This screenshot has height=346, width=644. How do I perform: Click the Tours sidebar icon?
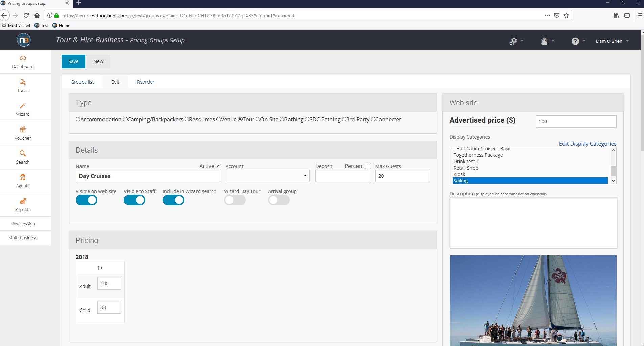(x=23, y=82)
